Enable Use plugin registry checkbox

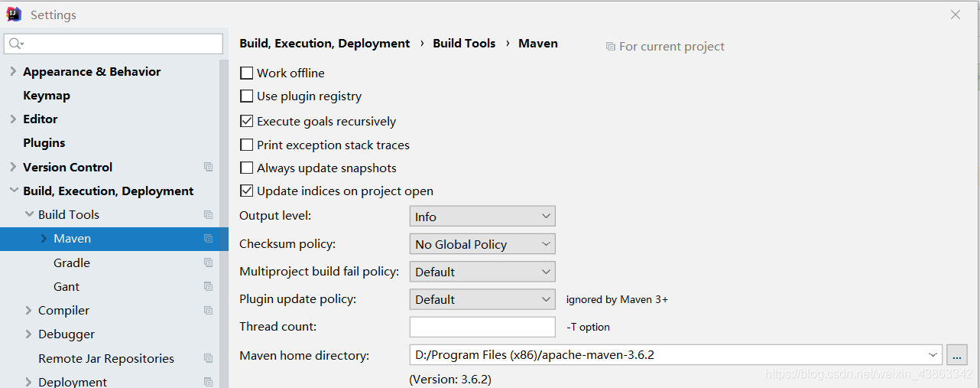[247, 96]
